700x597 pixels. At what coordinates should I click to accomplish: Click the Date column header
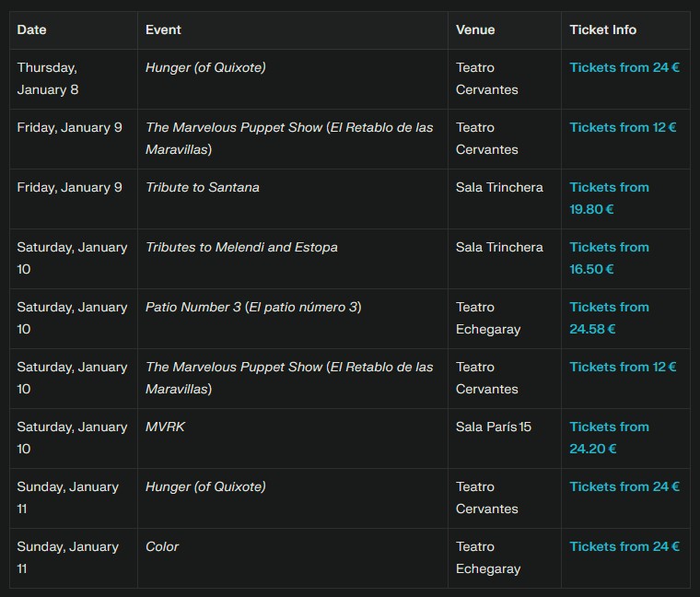pos(31,29)
